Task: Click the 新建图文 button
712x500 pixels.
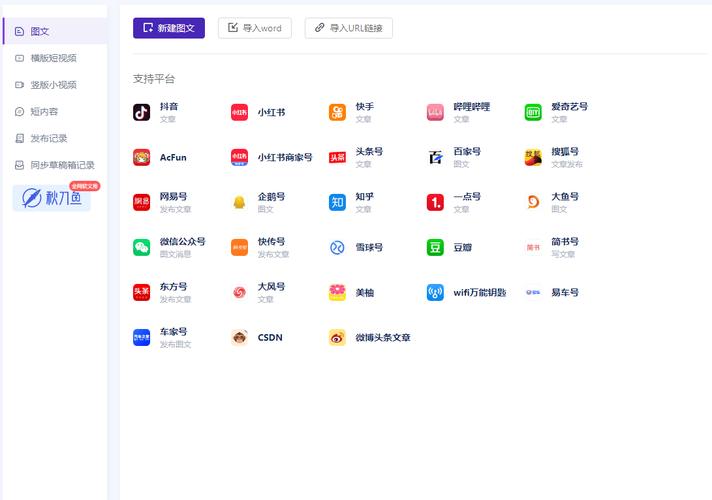Action: click(x=169, y=28)
